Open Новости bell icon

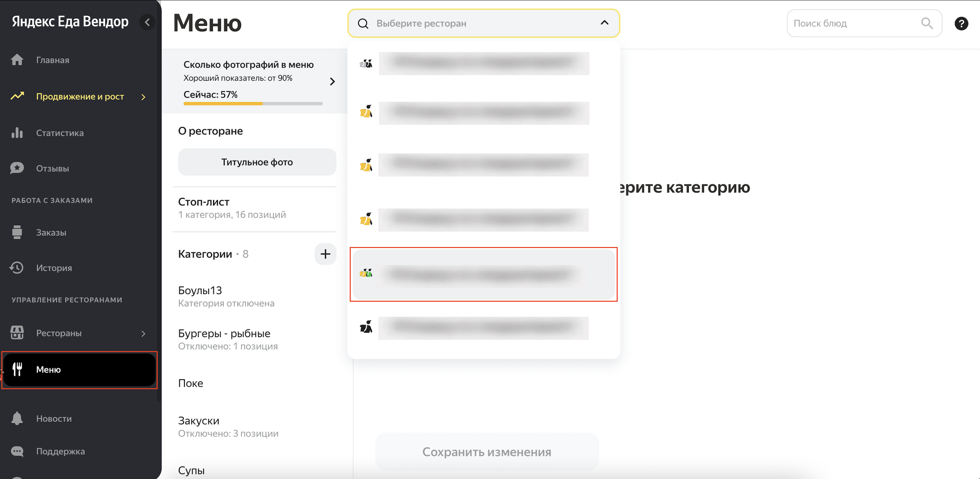pyautogui.click(x=17, y=418)
